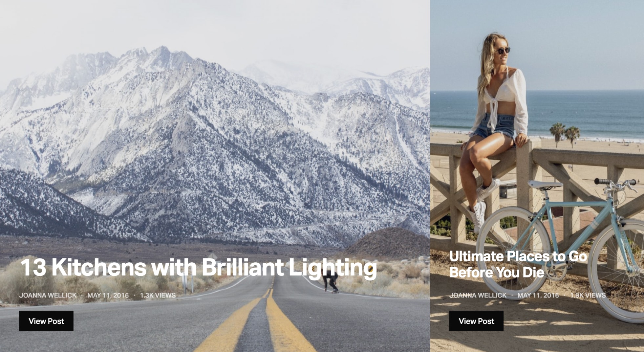The width and height of the screenshot is (644, 352).
Task: Click the bicycle's white saddle
Action: (x=545, y=185)
